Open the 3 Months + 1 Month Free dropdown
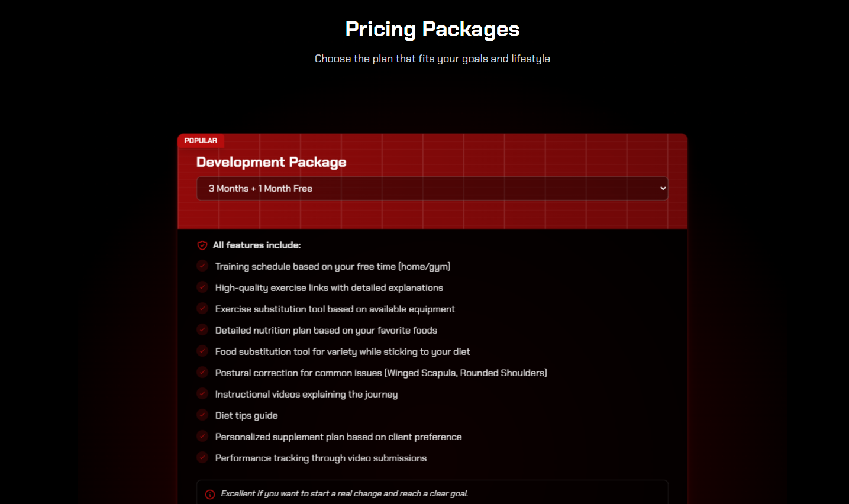849x504 pixels. pyautogui.click(x=432, y=189)
